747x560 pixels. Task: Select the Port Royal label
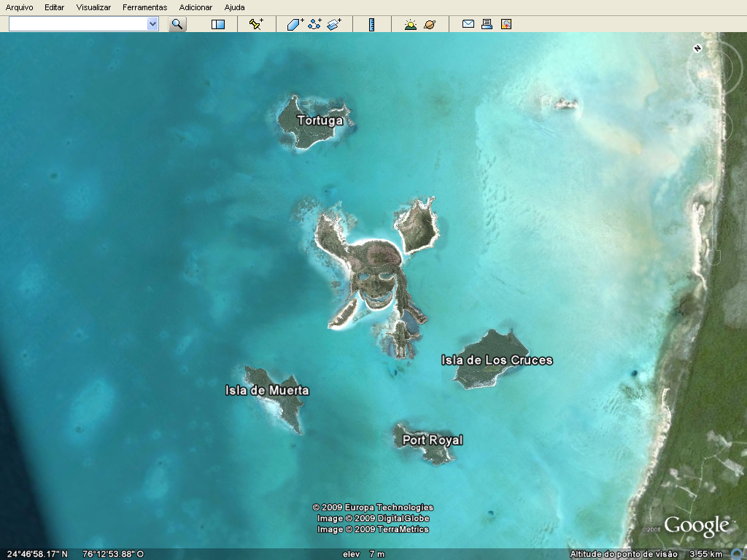(x=433, y=440)
